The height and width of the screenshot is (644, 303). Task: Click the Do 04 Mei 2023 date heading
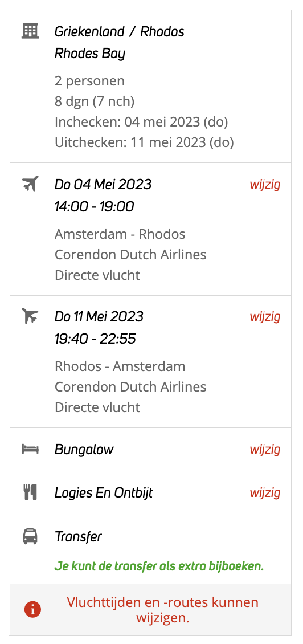coord(103,185)
